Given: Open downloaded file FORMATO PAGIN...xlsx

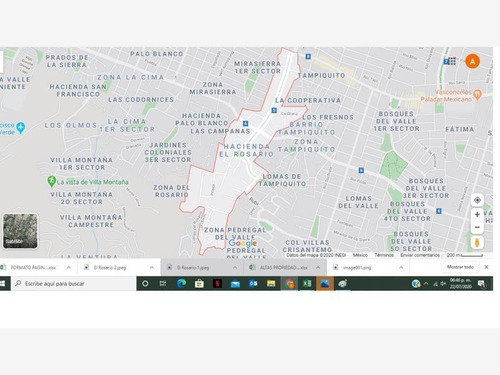Looking at the screenshot, I should tap(33, 267).
